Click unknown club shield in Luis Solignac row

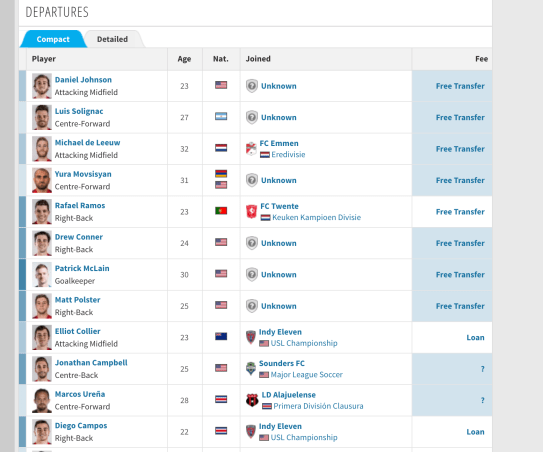(252, 117)
